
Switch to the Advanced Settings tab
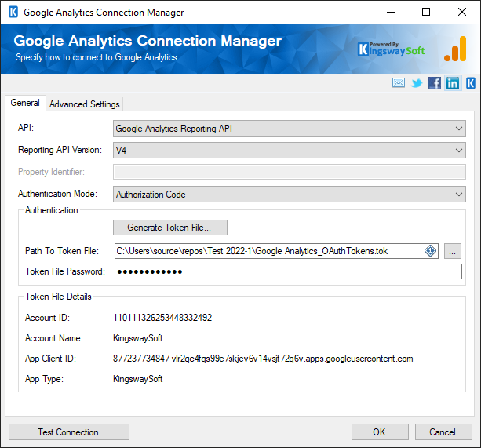pos(85,104)
